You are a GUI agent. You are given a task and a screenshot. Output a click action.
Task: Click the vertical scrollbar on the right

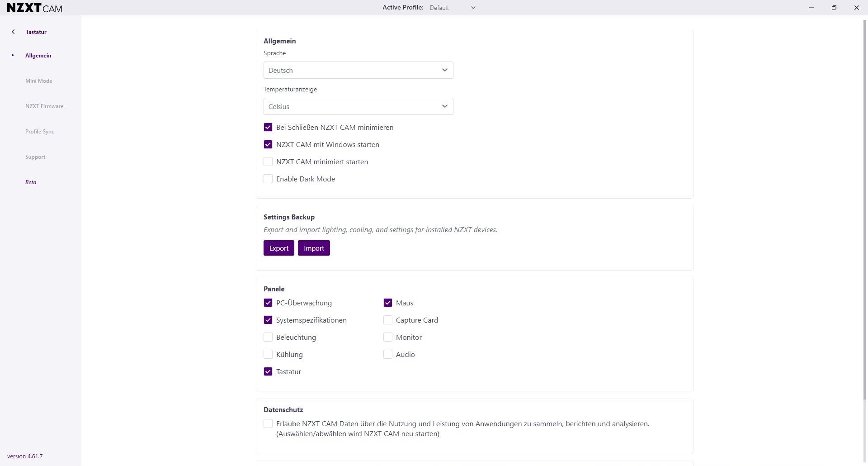coord(865,208)
